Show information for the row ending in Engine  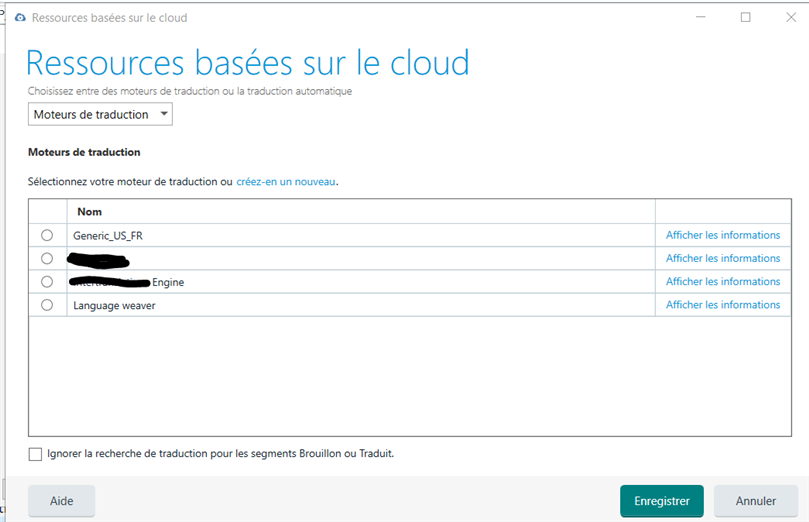[722, 282]
